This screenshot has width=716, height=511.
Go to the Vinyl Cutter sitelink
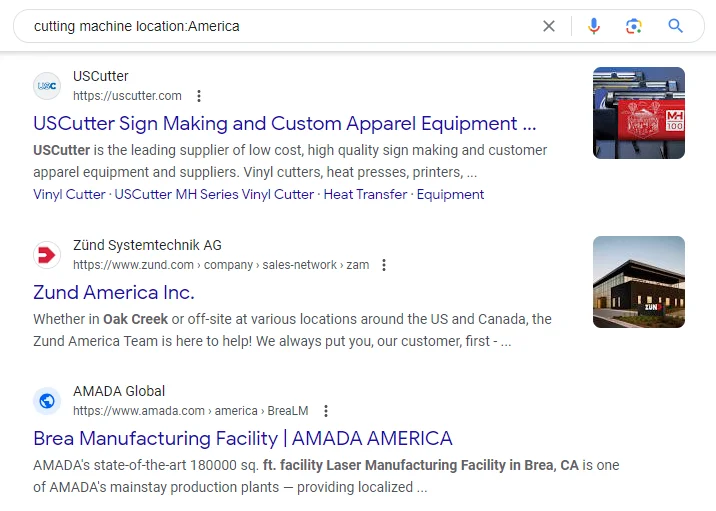point(69,195)
